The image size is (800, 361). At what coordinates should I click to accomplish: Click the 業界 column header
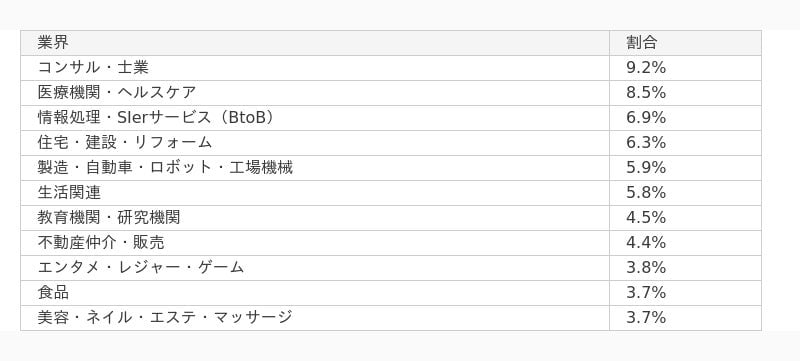click(315, 43)
